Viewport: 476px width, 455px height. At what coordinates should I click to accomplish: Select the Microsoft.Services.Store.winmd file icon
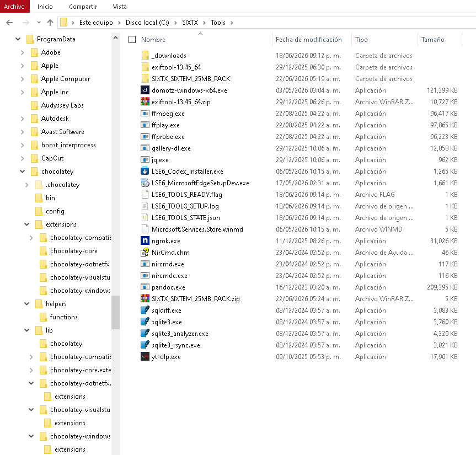click(x=145, y=229)
